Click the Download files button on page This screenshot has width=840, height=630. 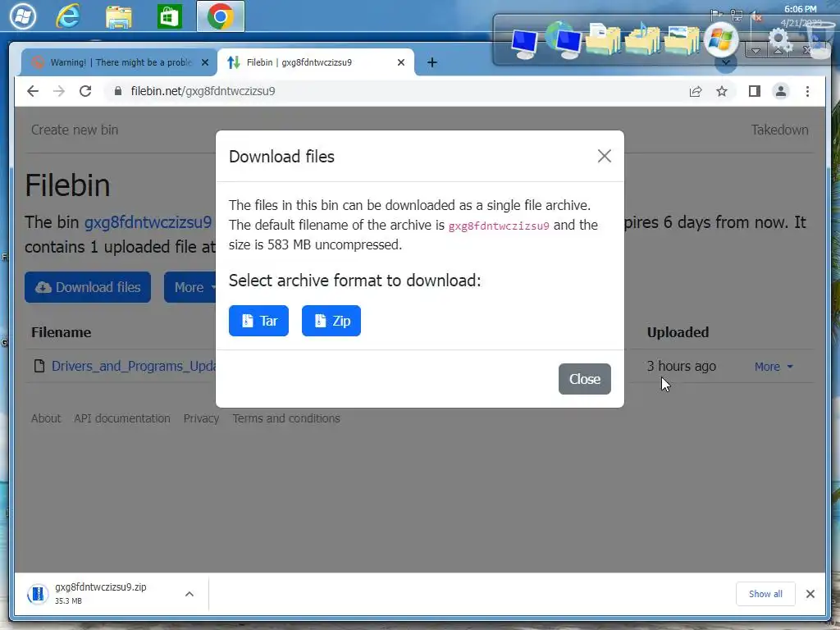(88, 288)
